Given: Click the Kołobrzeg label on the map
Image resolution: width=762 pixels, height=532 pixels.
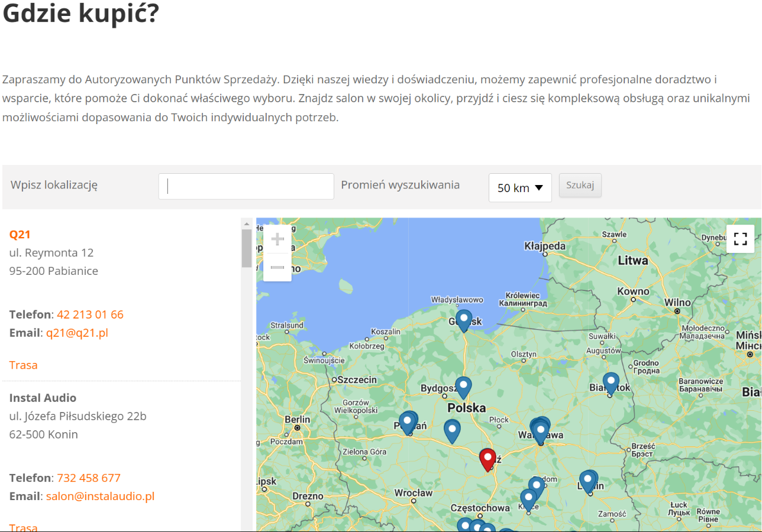Looking at the screenshot, I should coord(368,346).
